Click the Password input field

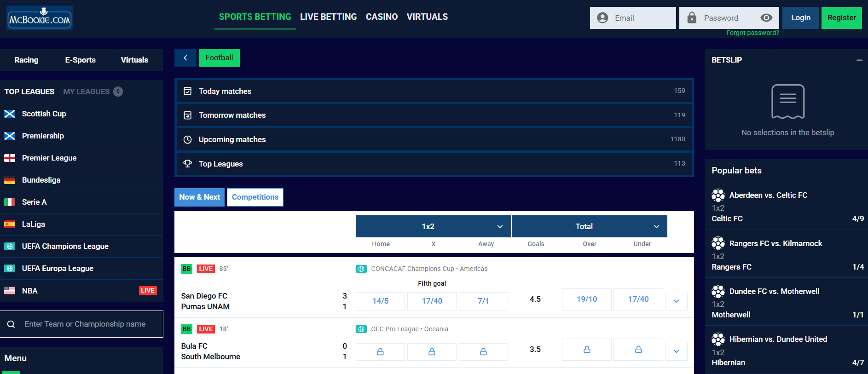(729, 18)
